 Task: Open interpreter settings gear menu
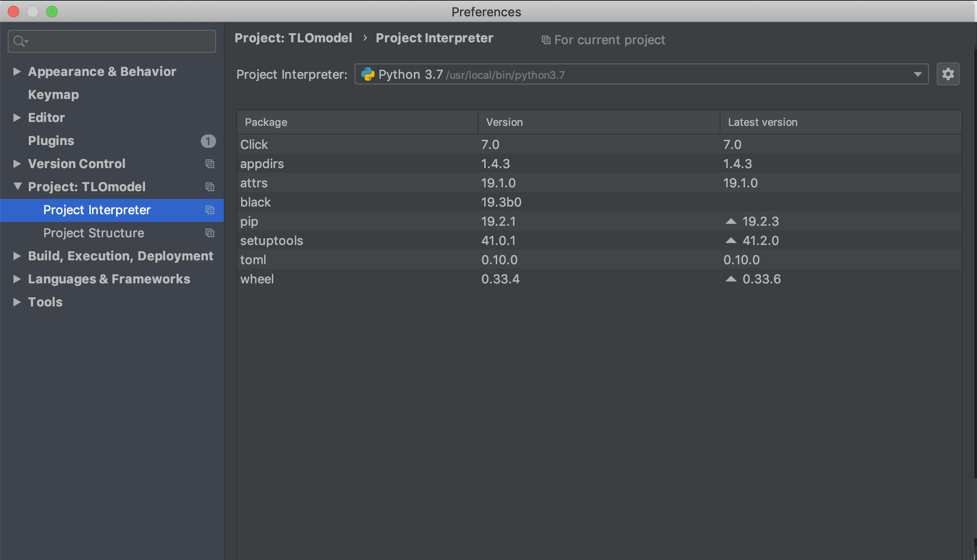click(948, 74)
